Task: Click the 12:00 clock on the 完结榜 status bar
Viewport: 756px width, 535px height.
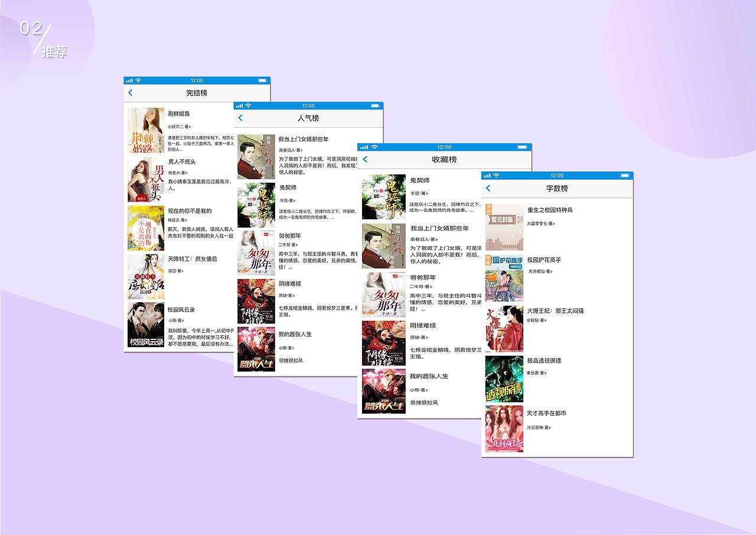Action: (x=197, y=80)
